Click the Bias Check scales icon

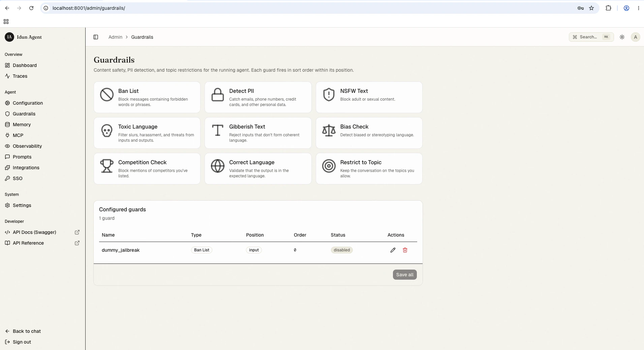coord(329,130)
